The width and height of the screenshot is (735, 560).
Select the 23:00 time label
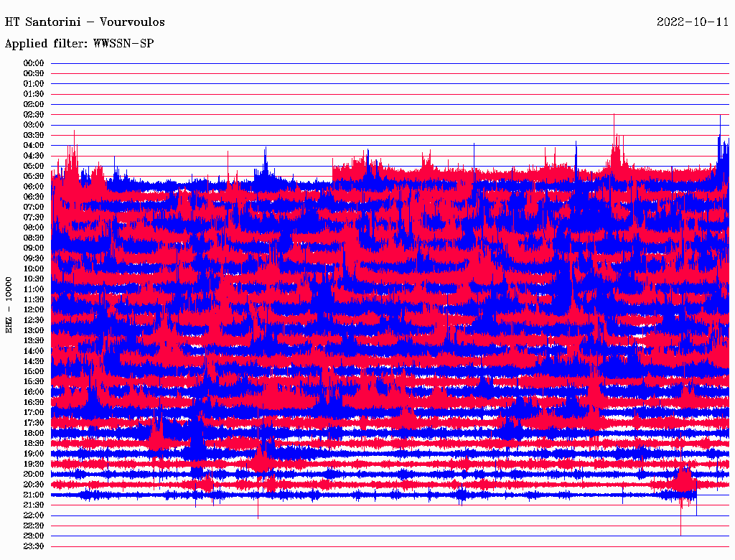click(x=34, y=536)
